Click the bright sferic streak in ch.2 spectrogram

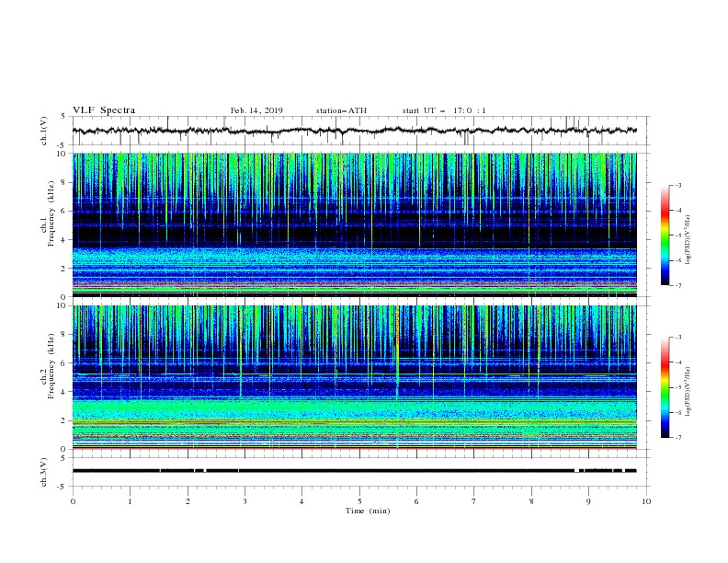tap(397, 353)
